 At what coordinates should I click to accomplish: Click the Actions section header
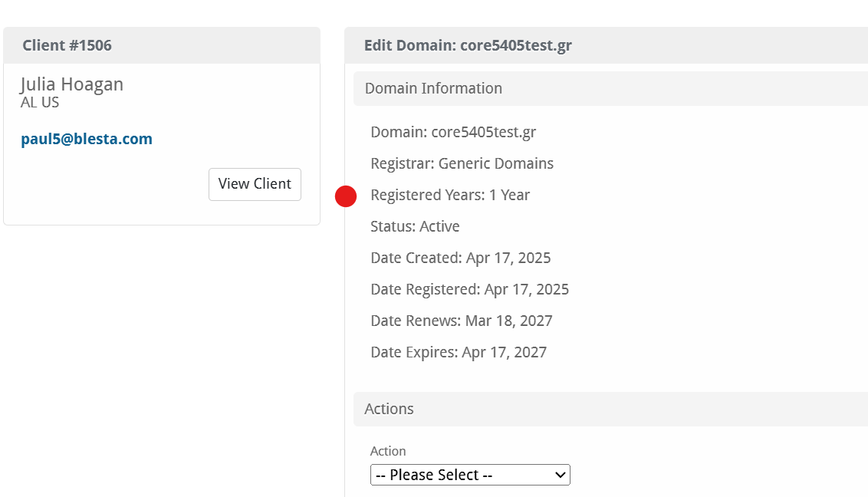[389, 409]
